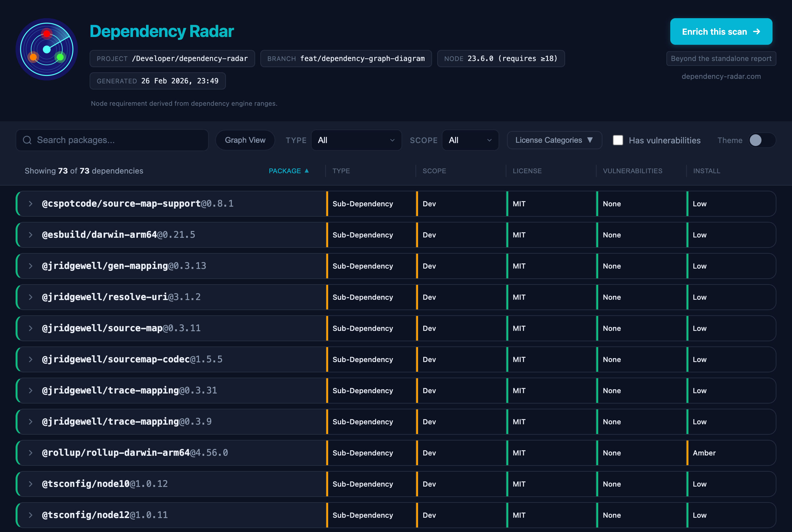Click the Dependency Radar logo icon
This screenshot has height=532, width=792.
pyautogui.click(x=46, y=49)
